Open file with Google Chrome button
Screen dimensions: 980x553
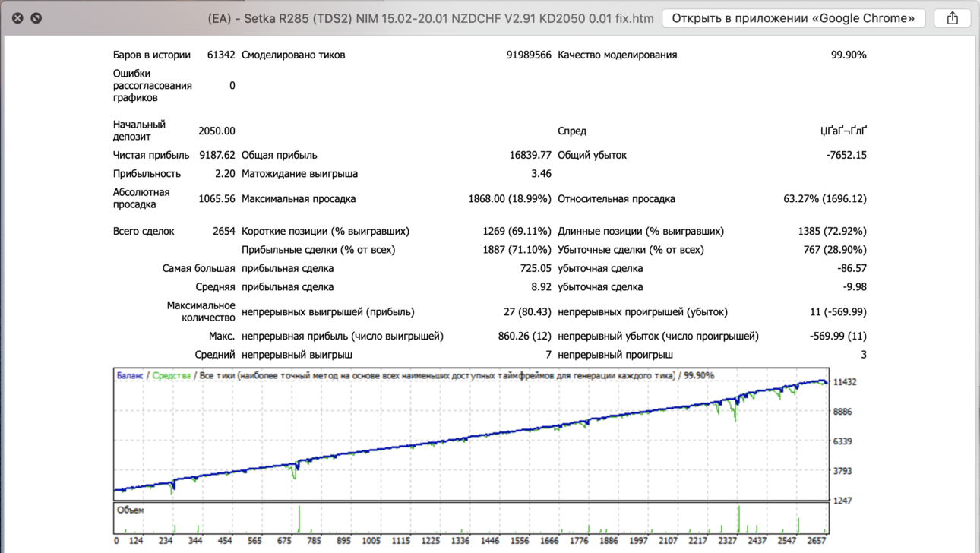tap(793, 17)
